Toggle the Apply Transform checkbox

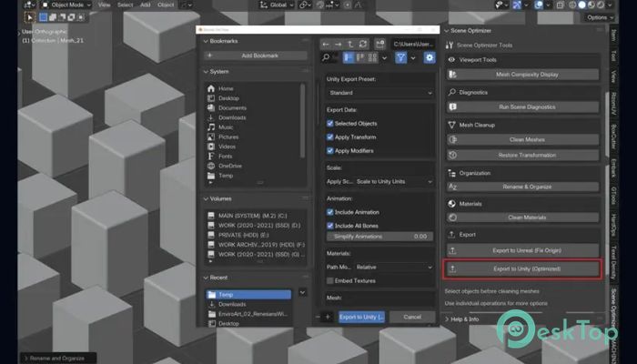[329, 136]
